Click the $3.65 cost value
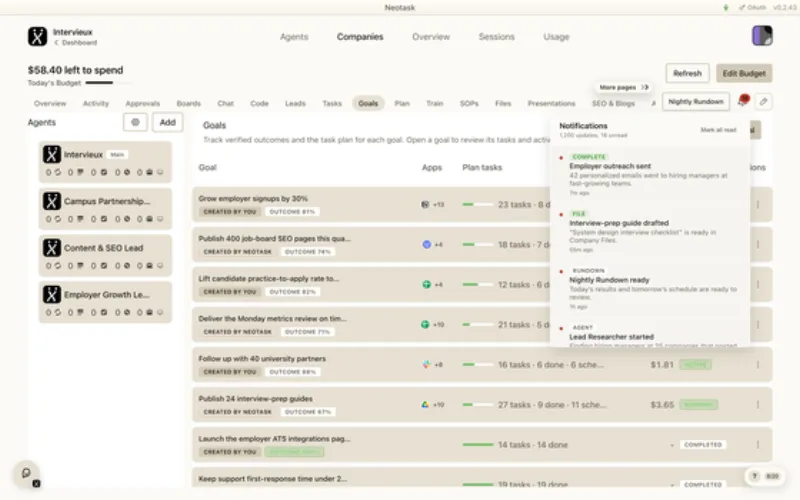Image resolution: width=800 pixels, height=500 pixels. (x=662, y=405)
